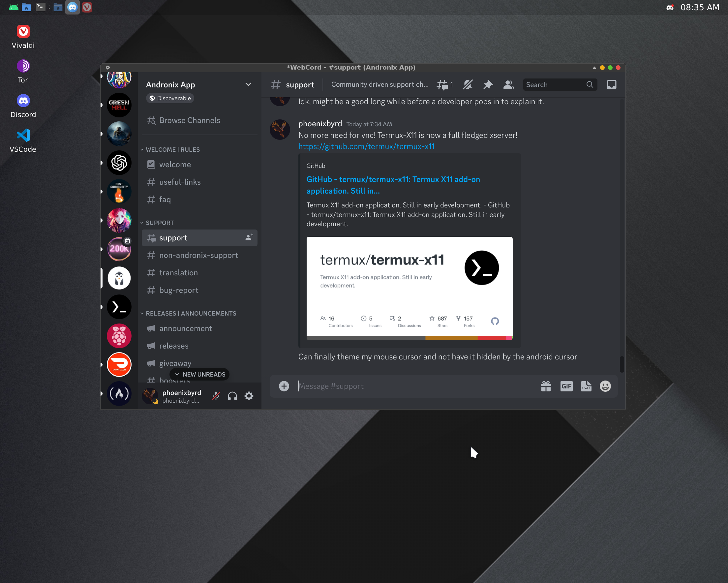Select penguin Andronix server icon
Image resolution: width=728 pixels, height=583 pixels.
coord(119,278)
